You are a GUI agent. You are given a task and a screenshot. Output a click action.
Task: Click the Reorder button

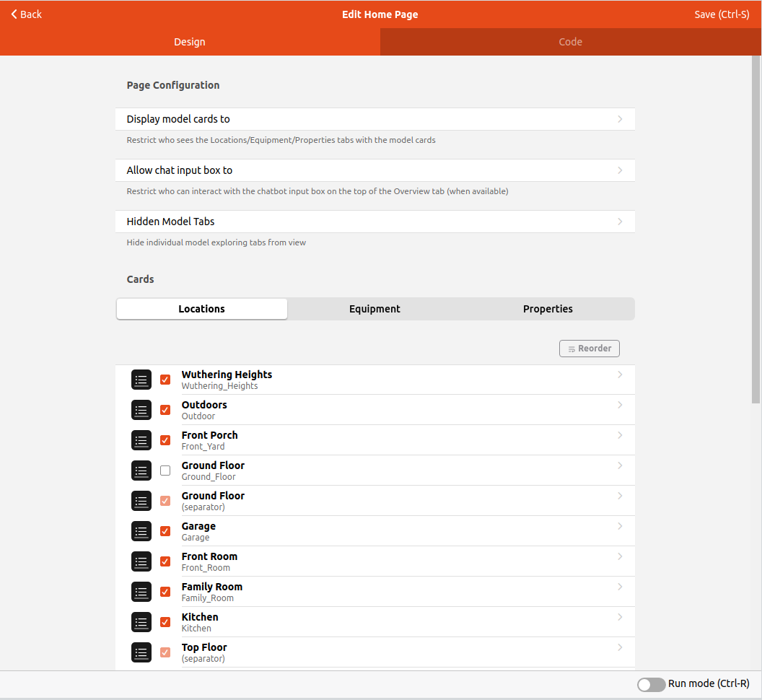(589, 348)
